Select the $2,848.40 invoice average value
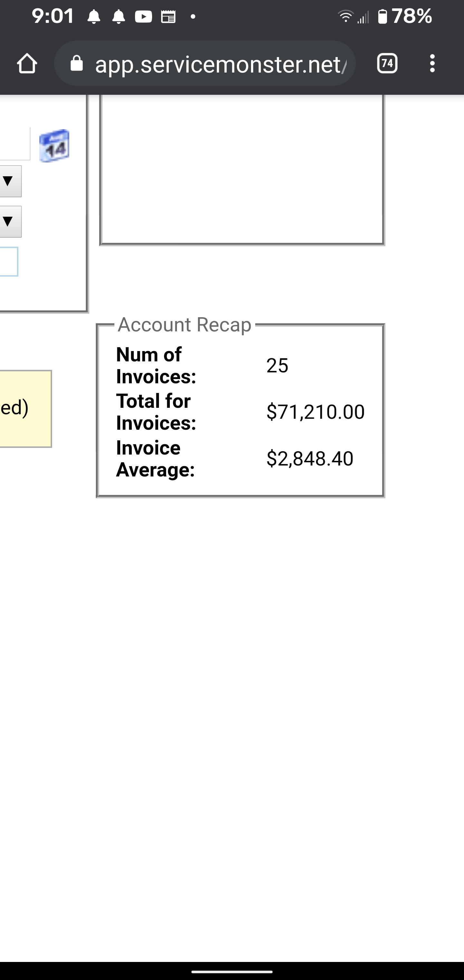Image resolution: width=464 pixels, height=980 pixels. 310,458
